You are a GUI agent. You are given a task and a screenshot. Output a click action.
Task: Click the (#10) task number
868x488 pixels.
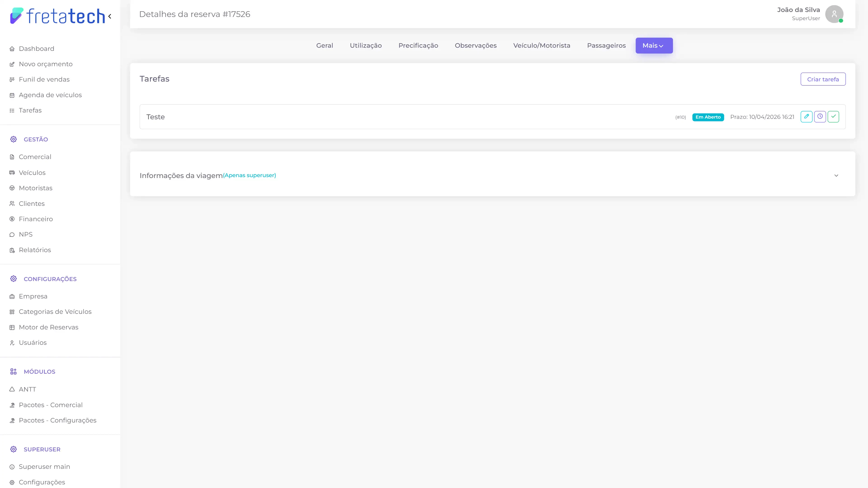point(680,117)
